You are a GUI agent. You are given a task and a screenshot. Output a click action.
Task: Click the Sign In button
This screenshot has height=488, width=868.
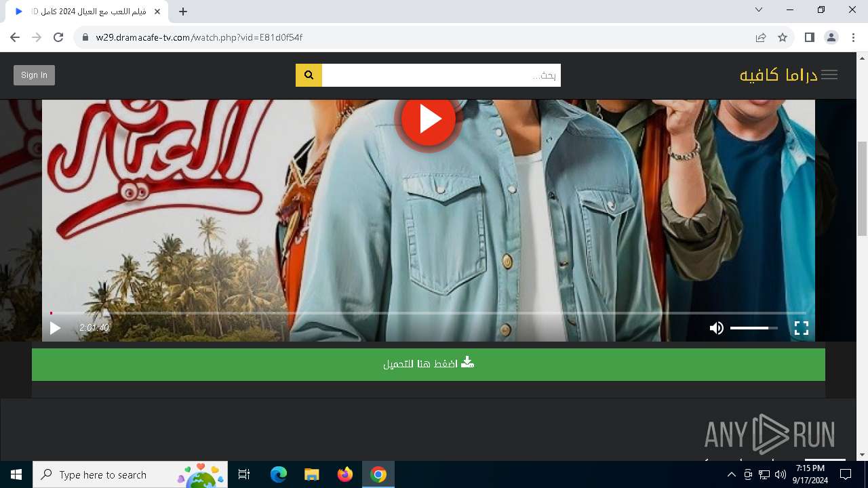click(34, 75)
